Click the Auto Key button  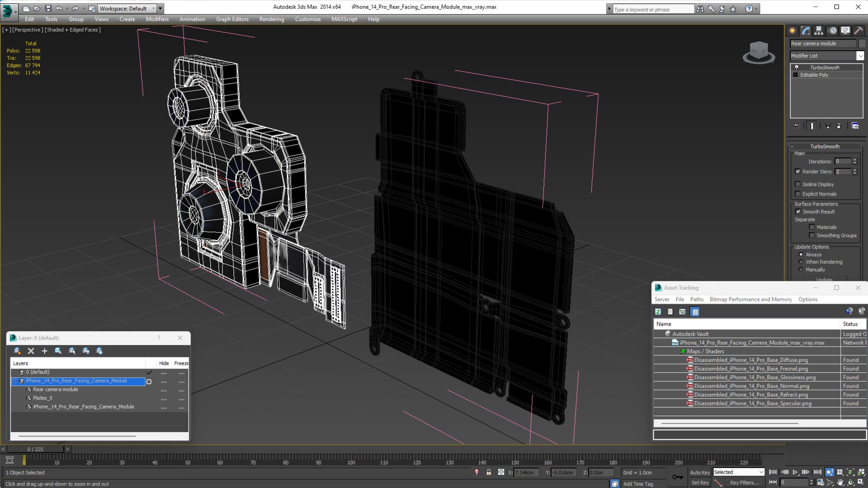pos(699,472)
